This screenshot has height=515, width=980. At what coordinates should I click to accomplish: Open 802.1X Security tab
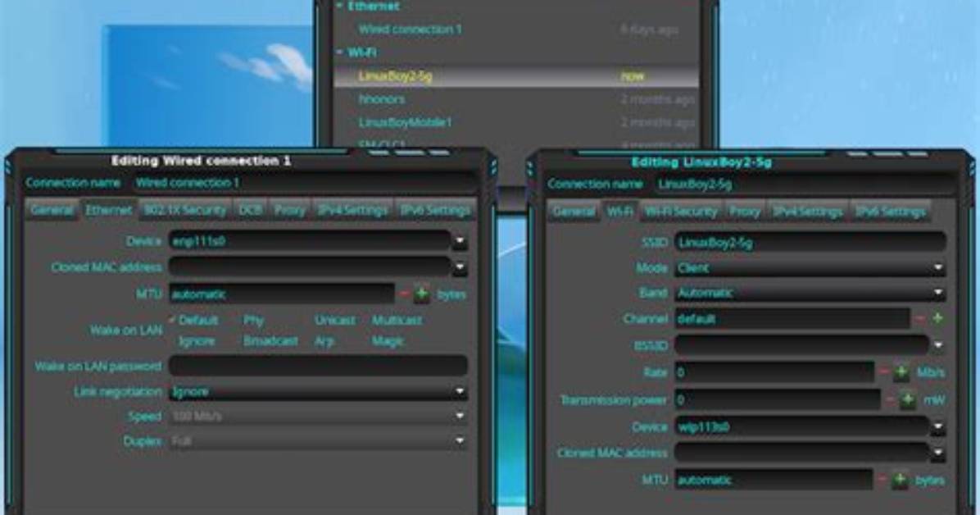[x=185, y=210]
